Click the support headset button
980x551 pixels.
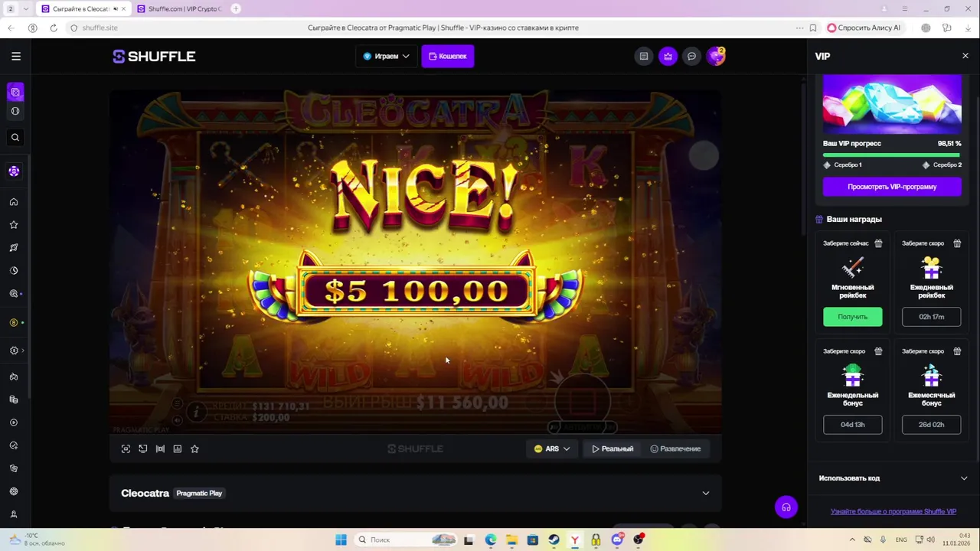coord(786,507)
